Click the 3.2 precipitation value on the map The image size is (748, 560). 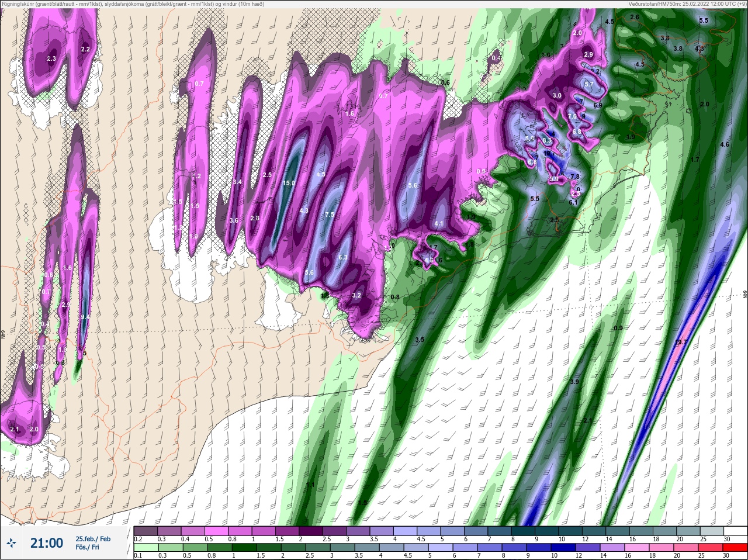click(356, 295)
